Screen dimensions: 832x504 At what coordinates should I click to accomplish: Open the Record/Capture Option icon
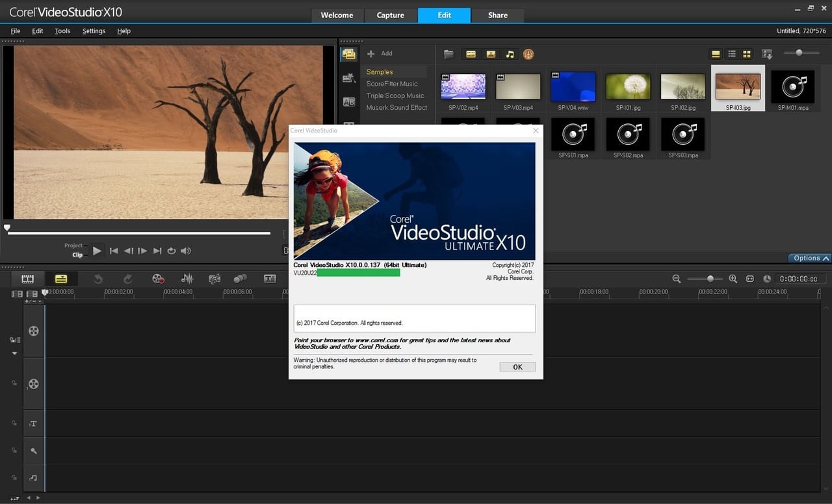click(x=158, y=279)
